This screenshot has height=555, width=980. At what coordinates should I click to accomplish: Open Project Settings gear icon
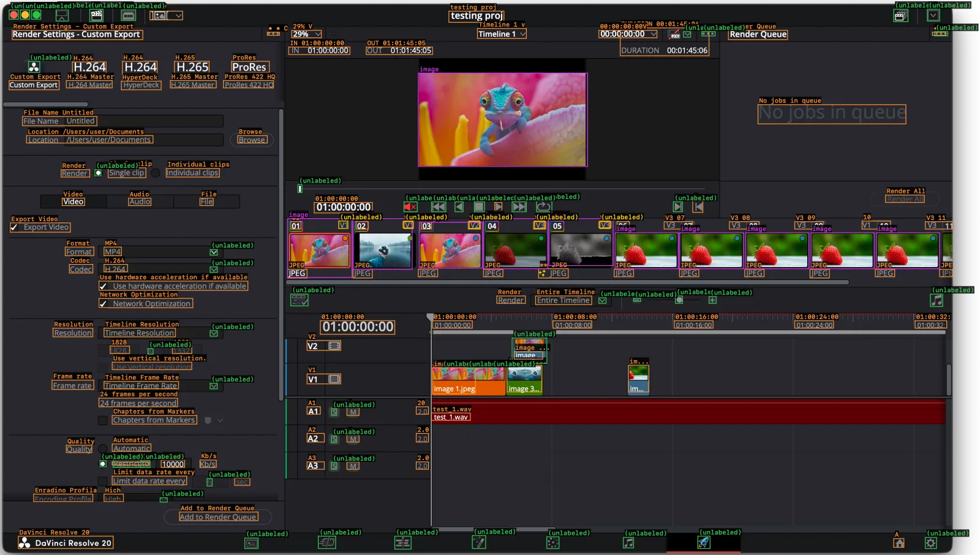coord(931,543)
